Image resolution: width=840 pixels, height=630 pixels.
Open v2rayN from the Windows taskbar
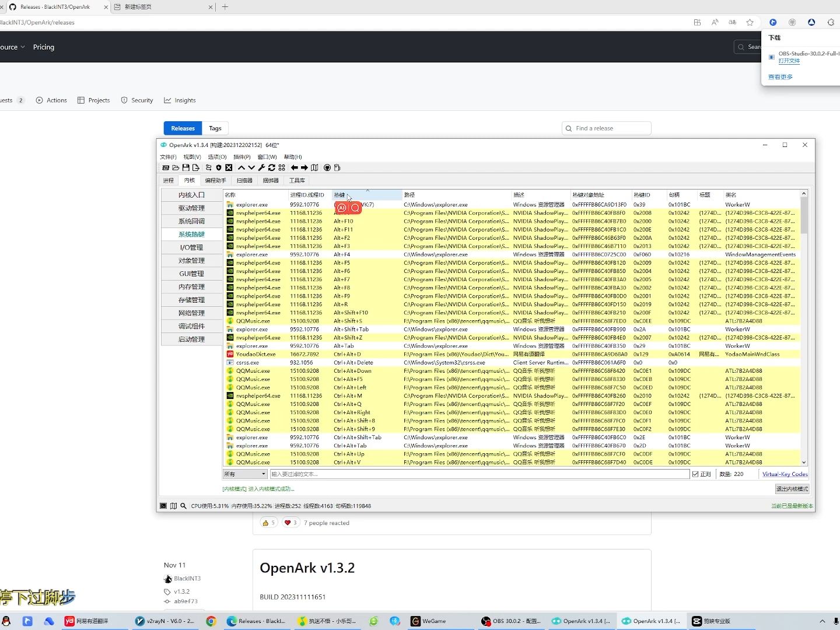(x=165, y=621)
